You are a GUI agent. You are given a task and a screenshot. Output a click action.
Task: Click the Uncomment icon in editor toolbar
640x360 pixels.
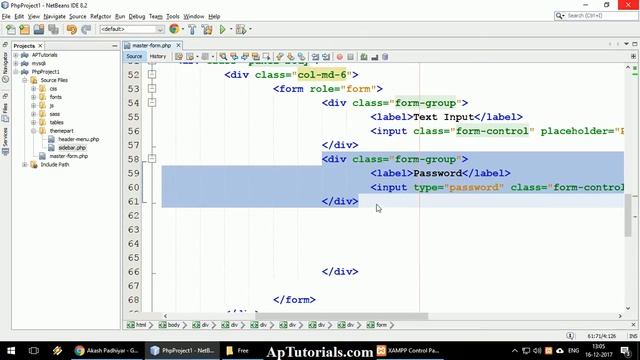tap(374, 57)
